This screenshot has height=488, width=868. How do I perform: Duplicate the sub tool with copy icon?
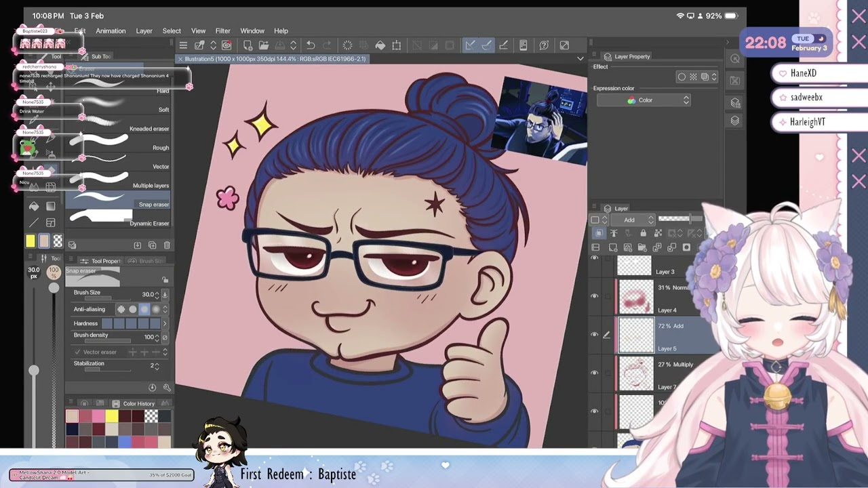click(152, 245)
